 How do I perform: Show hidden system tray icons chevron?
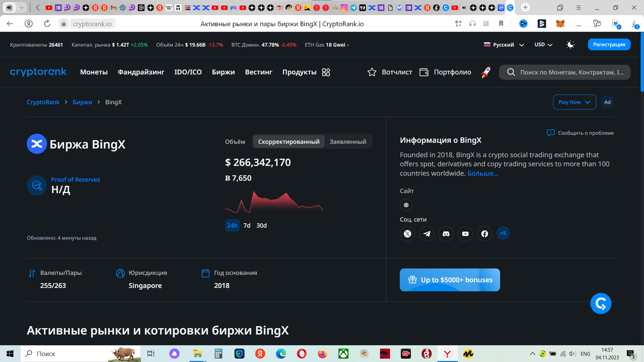point(532,354)
